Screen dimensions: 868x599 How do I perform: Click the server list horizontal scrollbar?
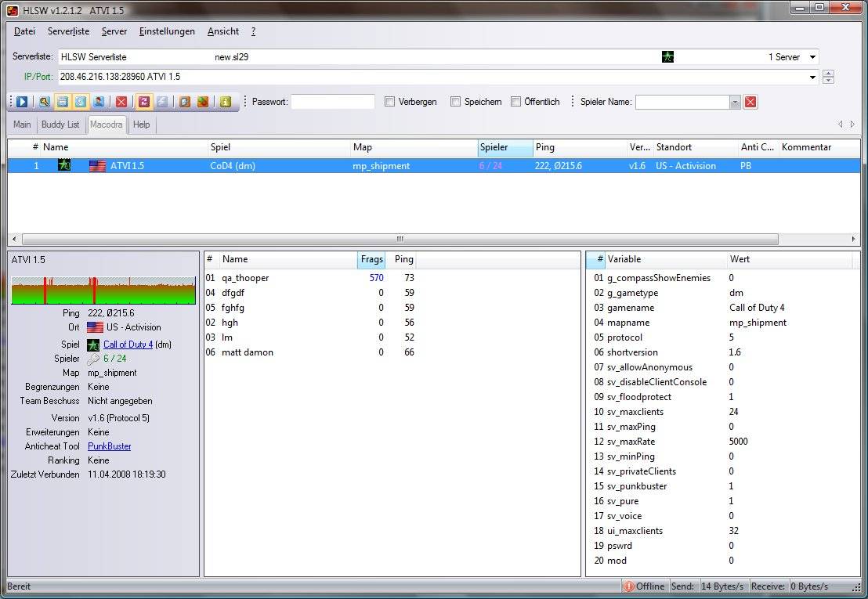[400, 239]
